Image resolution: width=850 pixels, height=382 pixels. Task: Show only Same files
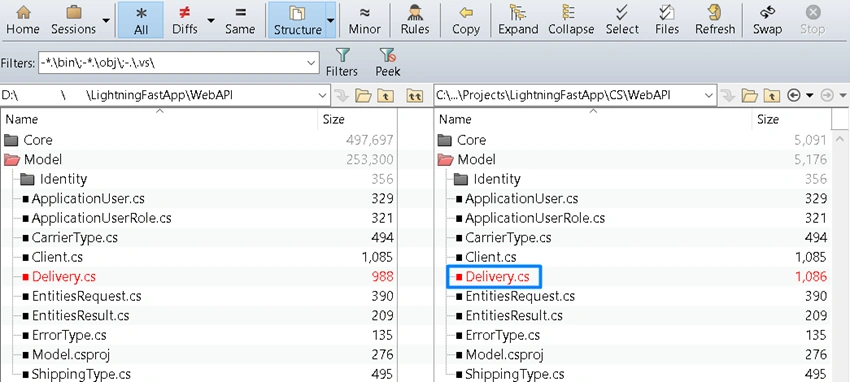[x=240, y=20]
